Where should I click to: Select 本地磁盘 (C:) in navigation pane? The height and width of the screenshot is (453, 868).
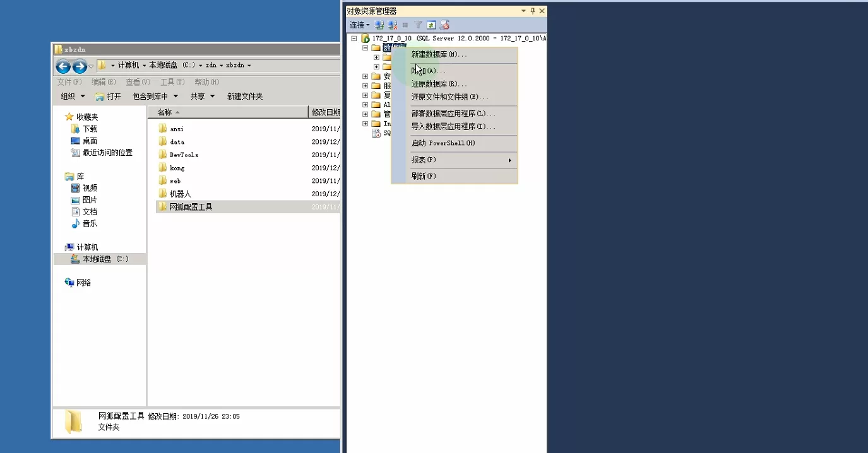click(105, 259)
